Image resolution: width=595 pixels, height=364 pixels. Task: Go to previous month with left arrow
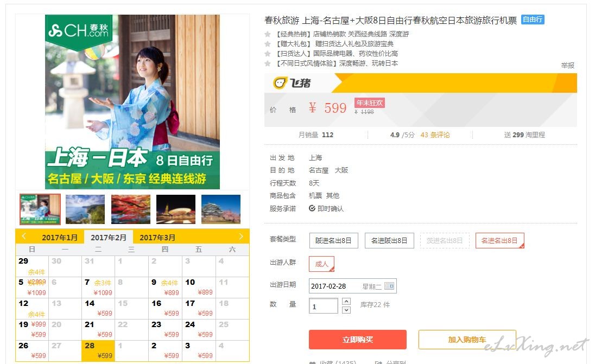[24, 236]
